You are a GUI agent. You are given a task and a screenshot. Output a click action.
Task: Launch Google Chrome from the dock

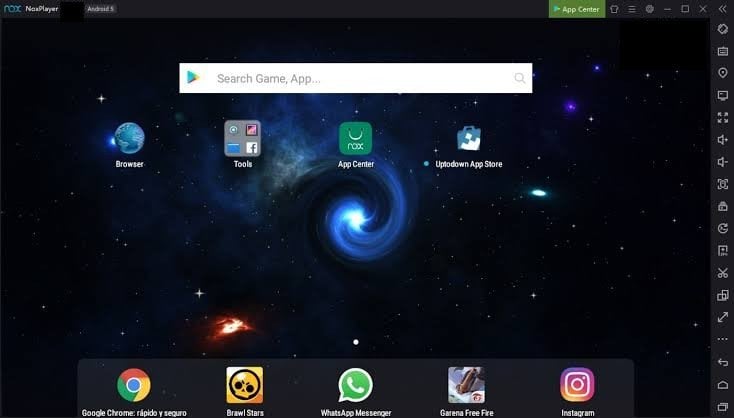(134, 385)
